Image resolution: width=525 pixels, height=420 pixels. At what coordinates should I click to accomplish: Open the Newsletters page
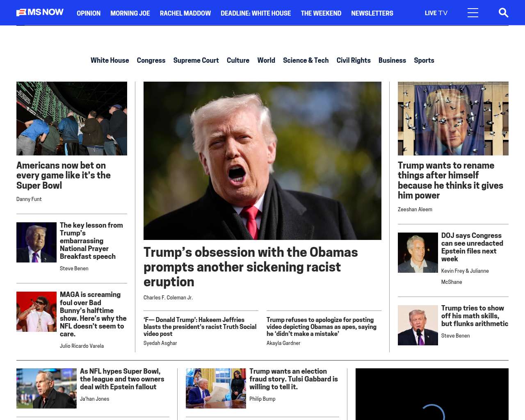[x=372, y=13]
